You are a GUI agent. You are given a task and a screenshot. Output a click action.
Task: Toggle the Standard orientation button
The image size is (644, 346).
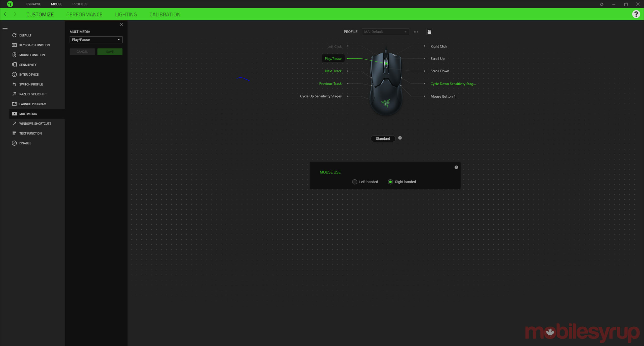(383, 138)
